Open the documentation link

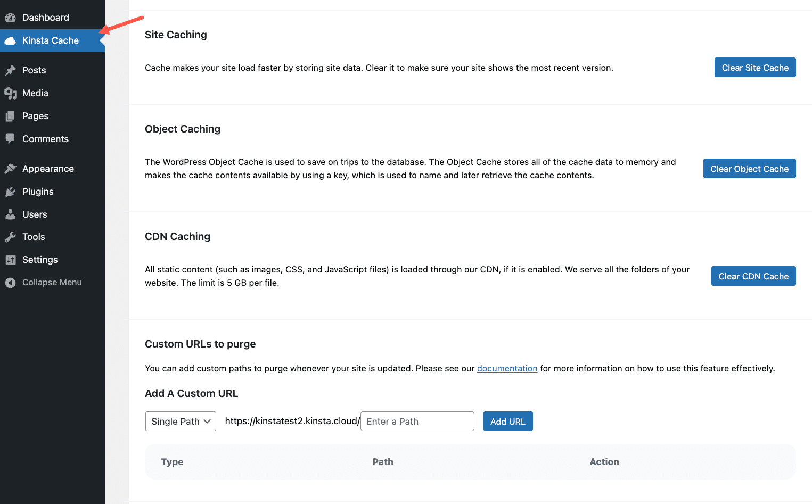click(x=507, y=368)
